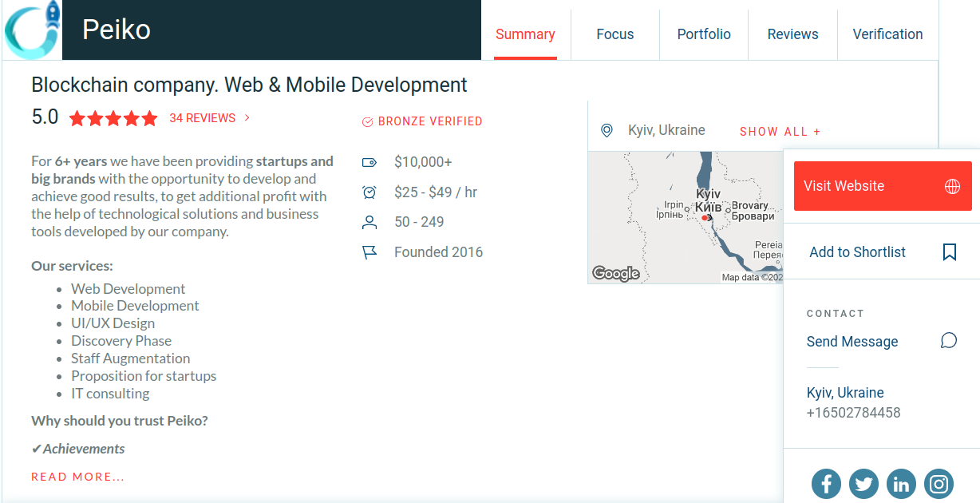Click the Send Message link
Image resolution: width=980 pixels, height=503 pixels.
tap(852, 342)
